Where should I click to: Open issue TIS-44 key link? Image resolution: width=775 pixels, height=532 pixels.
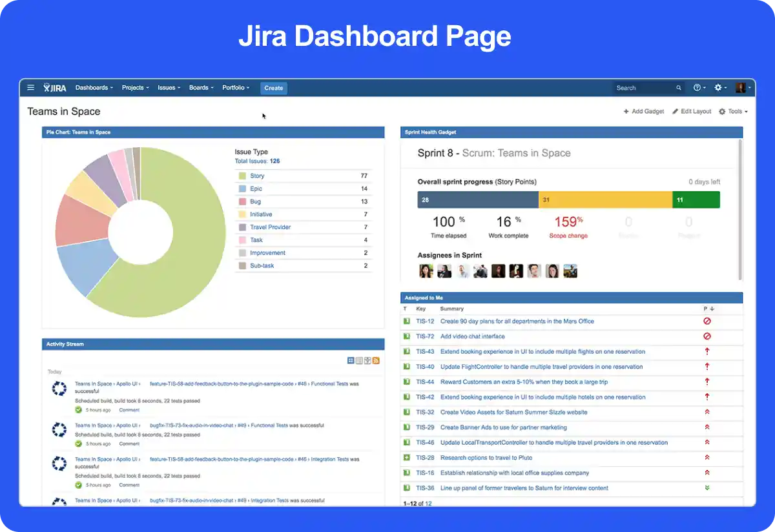click(x=425, y=382)
